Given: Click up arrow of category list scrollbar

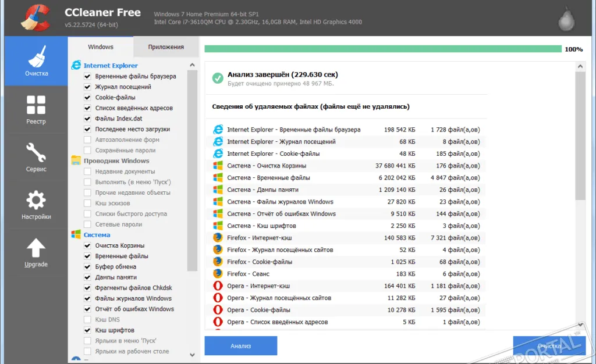Looking at the screenshot, I should (192, 65).
